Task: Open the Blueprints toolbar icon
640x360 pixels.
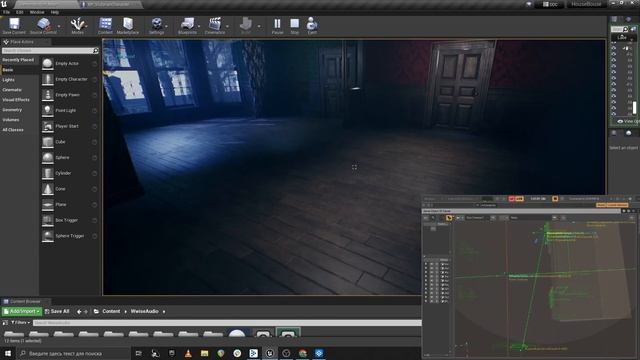Action: tap(187, 26)
